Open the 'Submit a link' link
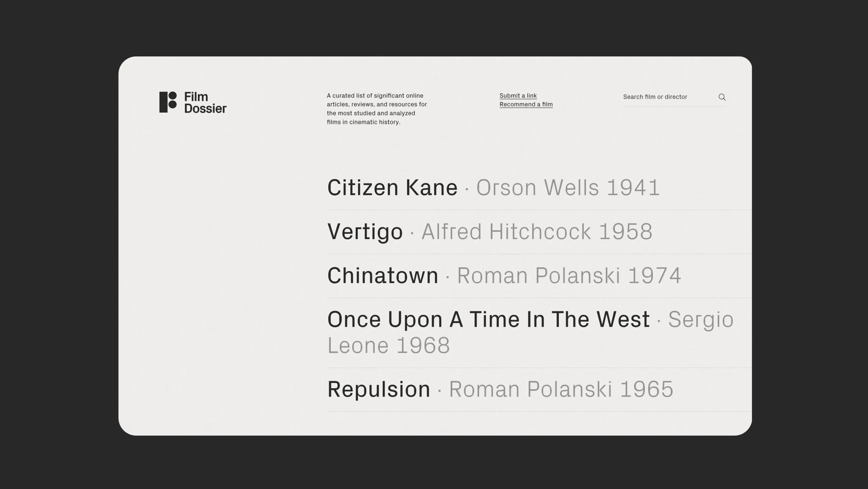The width and height of the screenshot is (868, 489). click(518, 96)
